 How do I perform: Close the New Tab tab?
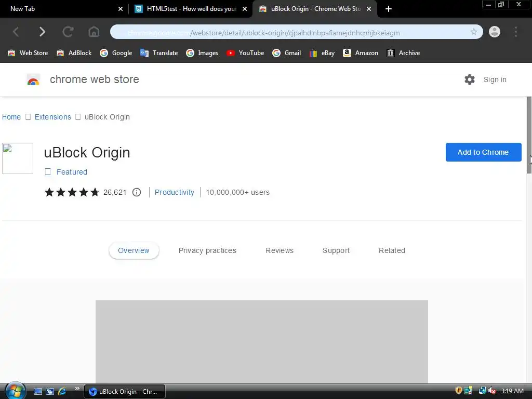(x=121, y=9)
